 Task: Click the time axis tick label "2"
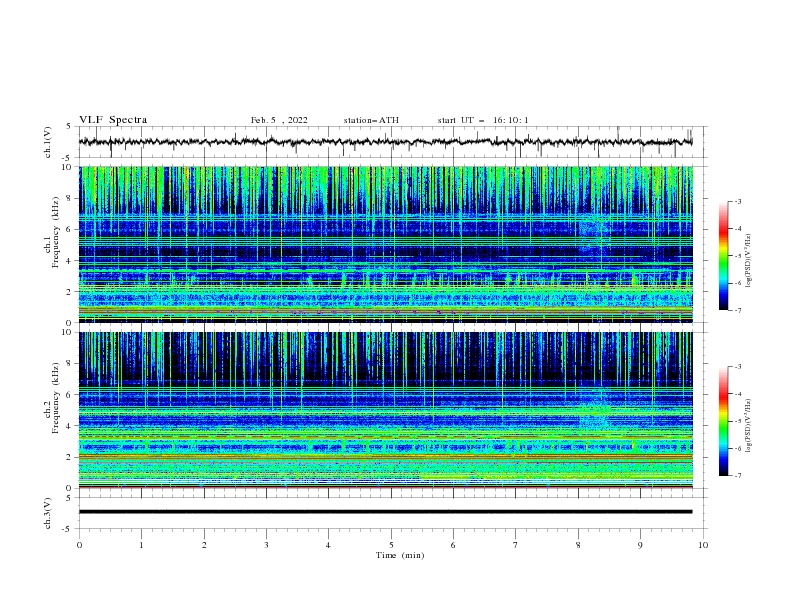204,545
